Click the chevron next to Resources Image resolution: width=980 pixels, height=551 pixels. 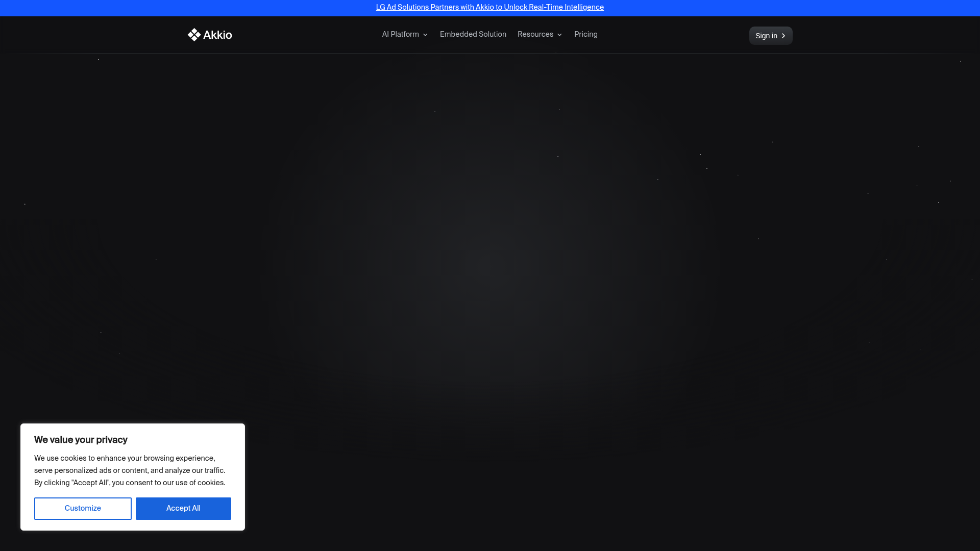(x=559, y=35)
